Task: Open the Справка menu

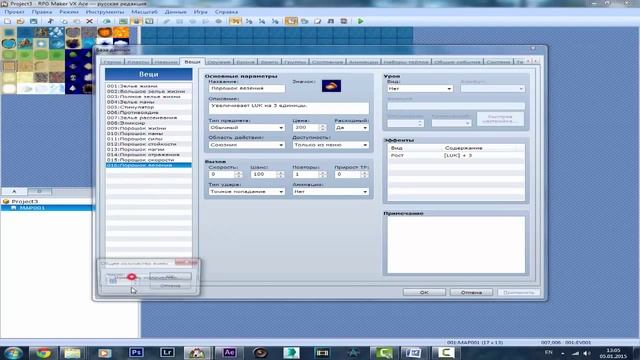Action: [226, 12]
